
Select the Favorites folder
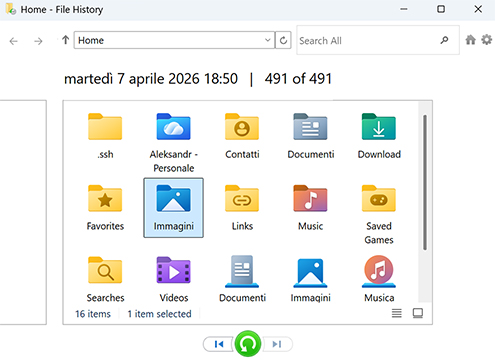(105, 208)
